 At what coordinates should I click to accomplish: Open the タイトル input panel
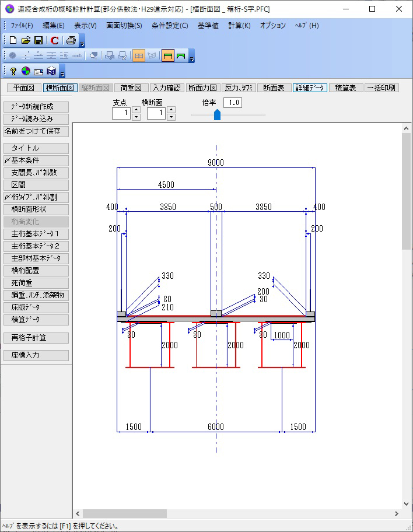point(36,148)
